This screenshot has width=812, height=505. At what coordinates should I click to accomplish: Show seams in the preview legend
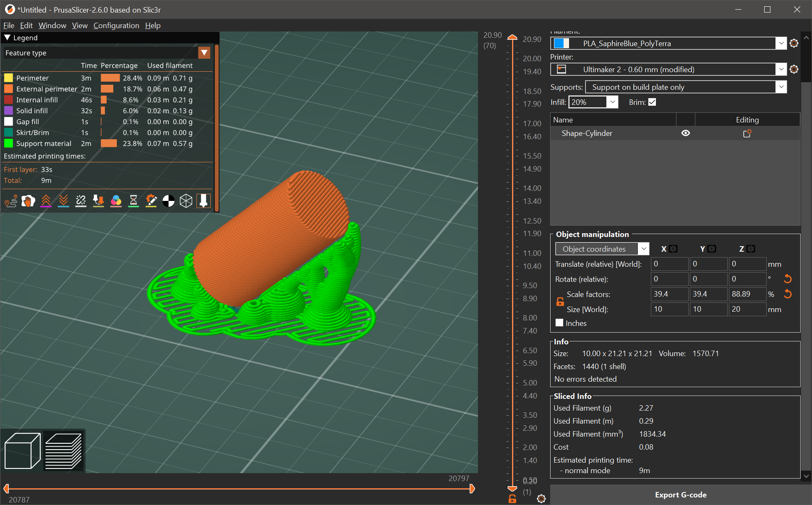point(81,201)
